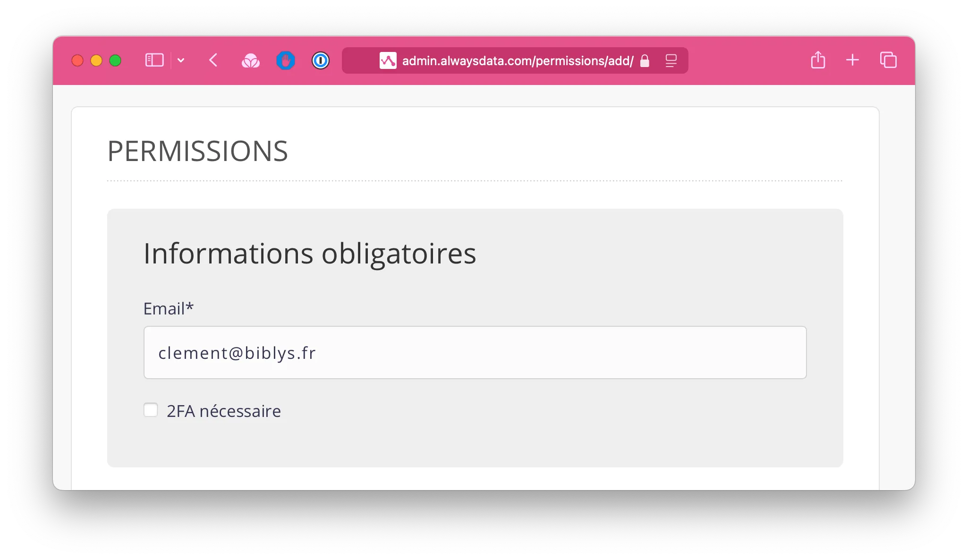
Task: Click the 'Informations obligatoires' heading
Action: click(310, 254)
